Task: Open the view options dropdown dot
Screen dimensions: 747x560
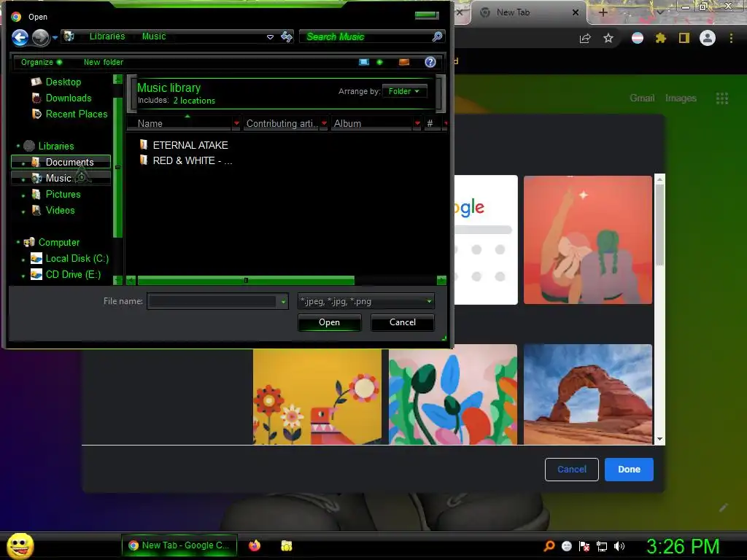Action: point(379,62)
